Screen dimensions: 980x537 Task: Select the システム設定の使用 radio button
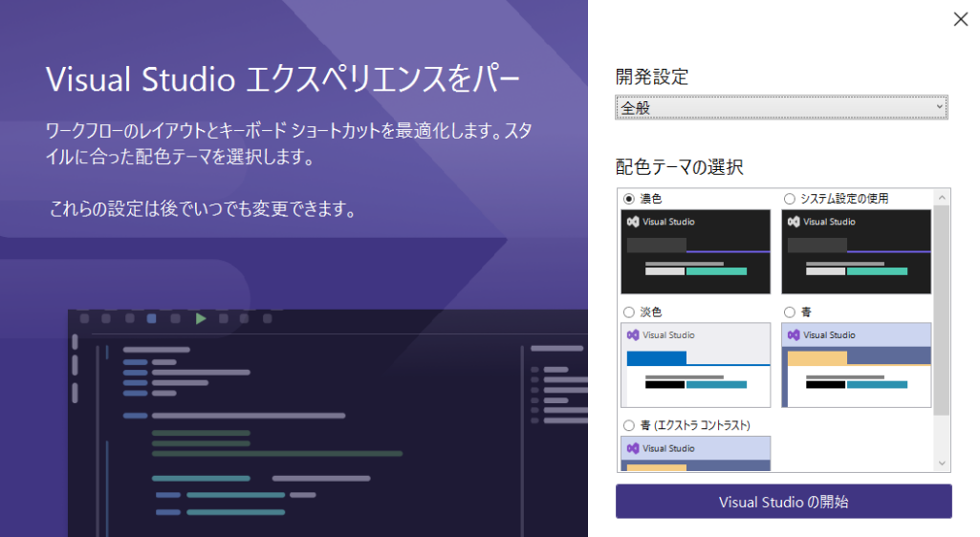790,199
